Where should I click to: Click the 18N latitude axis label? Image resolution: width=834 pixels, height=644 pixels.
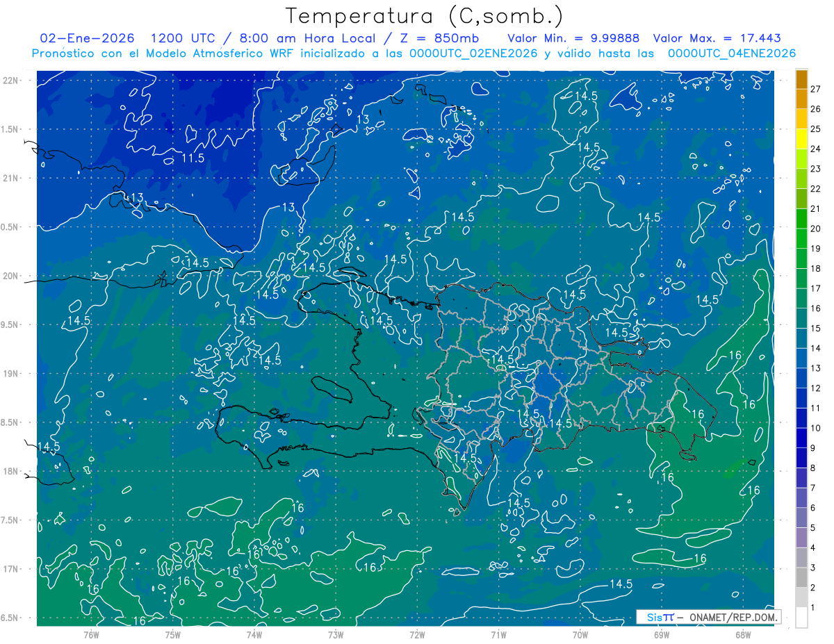point(11,471)
